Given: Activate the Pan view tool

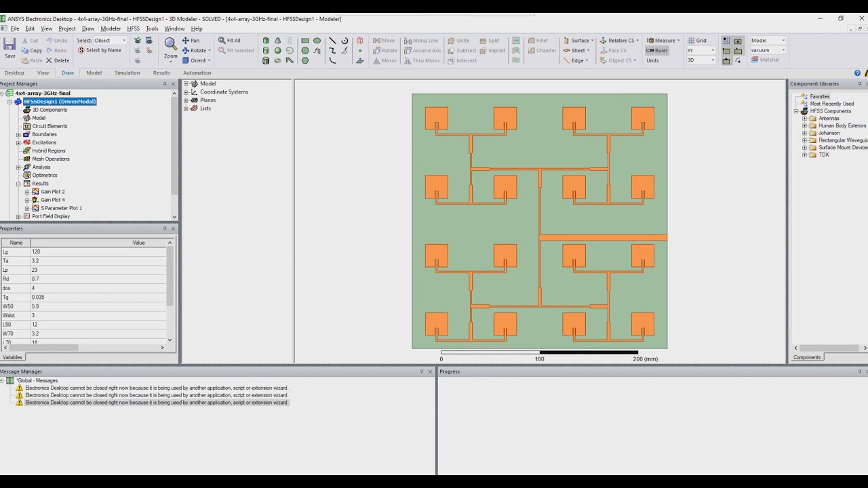Looking at the screenshot, I should (x=191, y=41).
